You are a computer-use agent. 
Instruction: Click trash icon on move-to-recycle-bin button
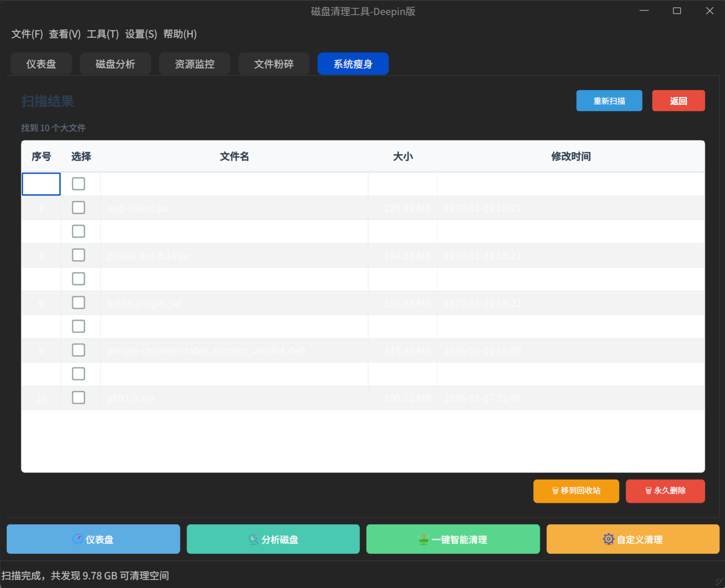pyautogui.click(x=555, y=491)
